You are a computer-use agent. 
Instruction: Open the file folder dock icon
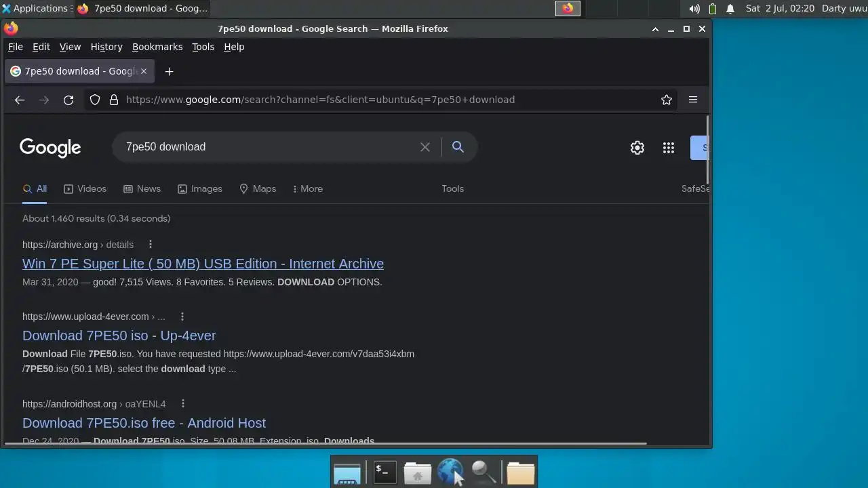click(521, 472)
